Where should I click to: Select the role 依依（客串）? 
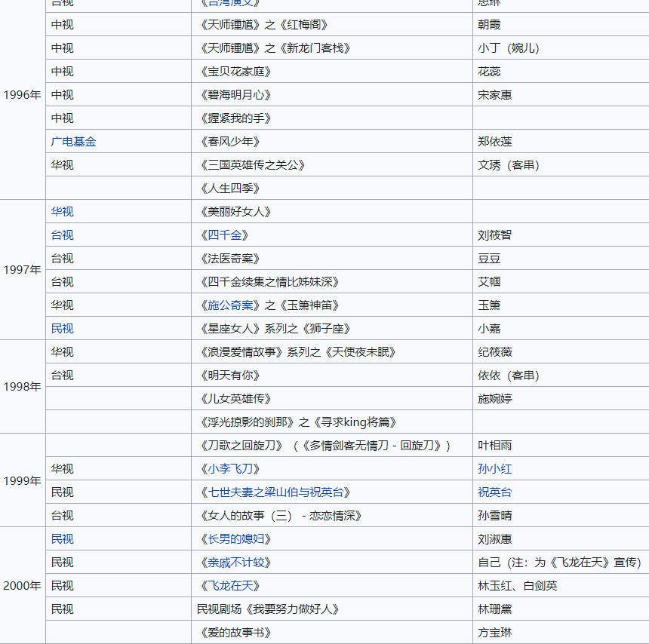point(509,375)
